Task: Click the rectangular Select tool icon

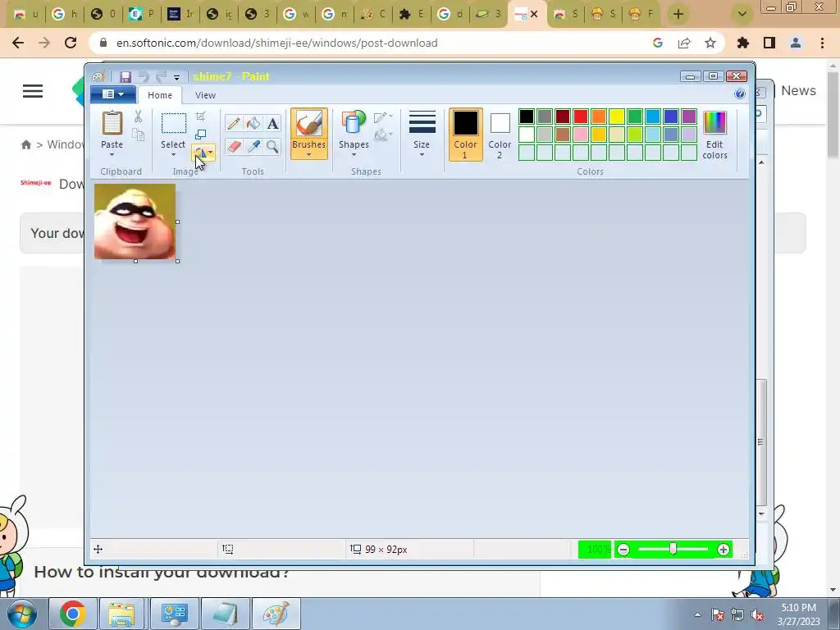Action: pyautogui.click(x=174, y=123)
